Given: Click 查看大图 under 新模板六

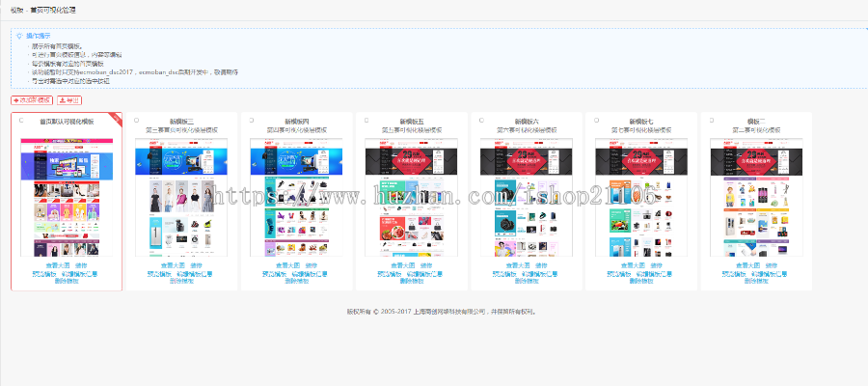Looking at the screenshot, I should 518,265.
